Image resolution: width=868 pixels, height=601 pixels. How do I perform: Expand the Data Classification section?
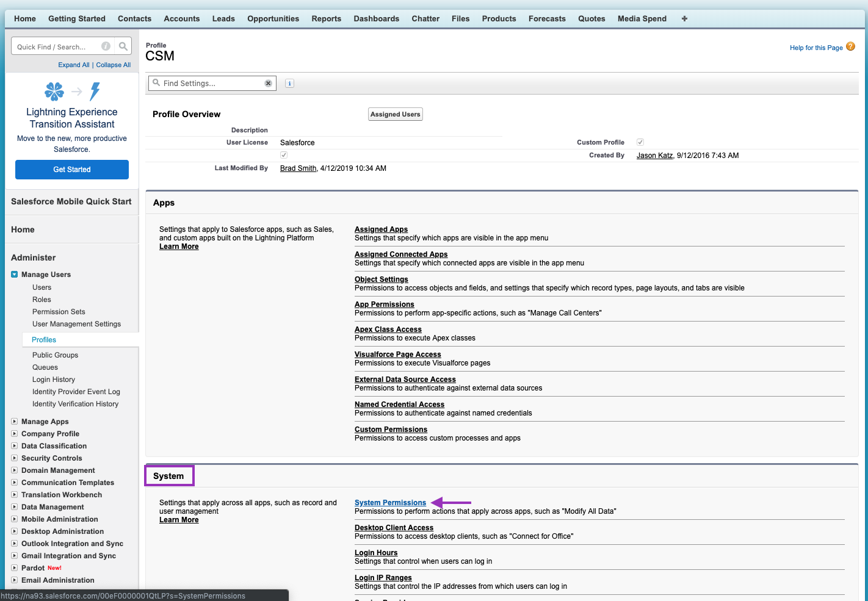pyautogui.click(x=15, y=446)
